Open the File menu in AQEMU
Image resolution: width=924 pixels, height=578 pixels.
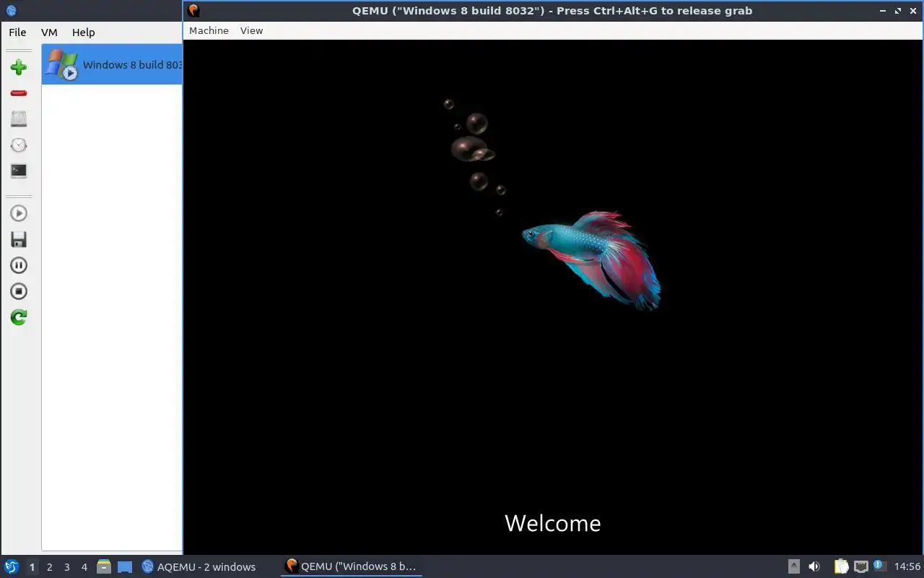(17, 32)
